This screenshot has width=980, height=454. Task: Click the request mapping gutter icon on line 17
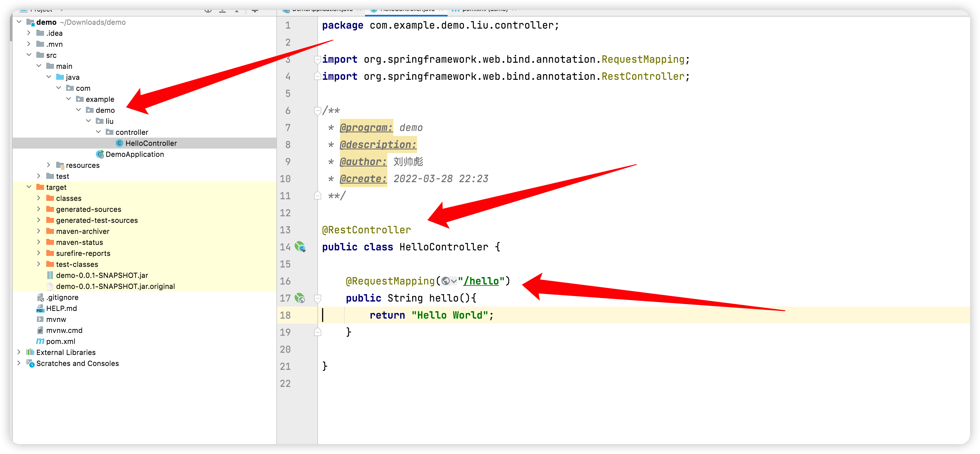tap(300, 298)
